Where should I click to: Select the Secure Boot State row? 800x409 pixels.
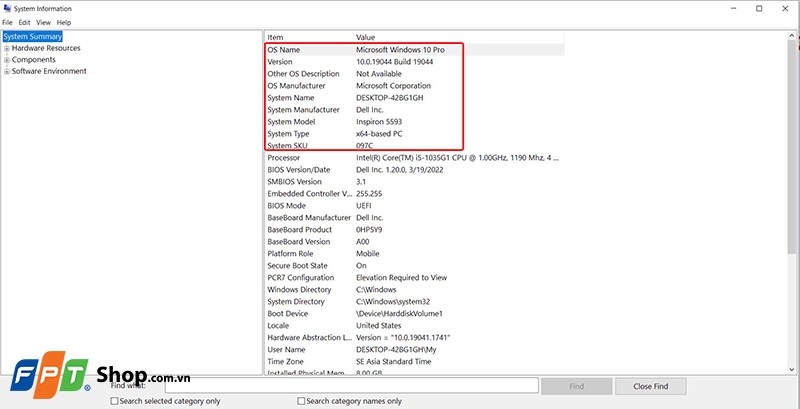pos(414,265)
